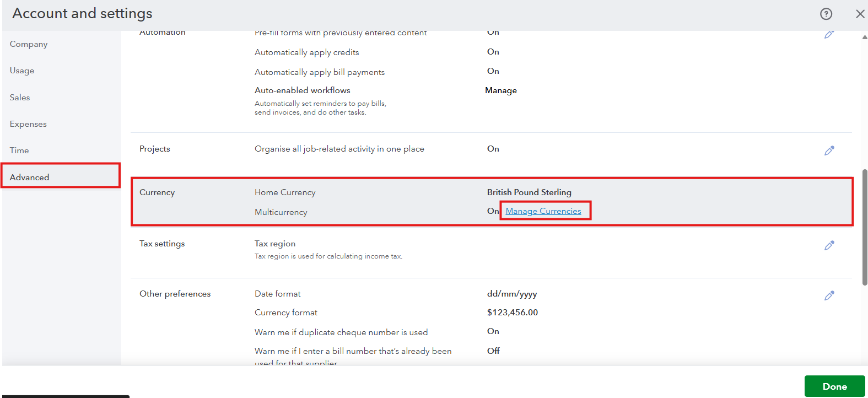
Task: Open the Time settings tab
Action: pos(19,150)
